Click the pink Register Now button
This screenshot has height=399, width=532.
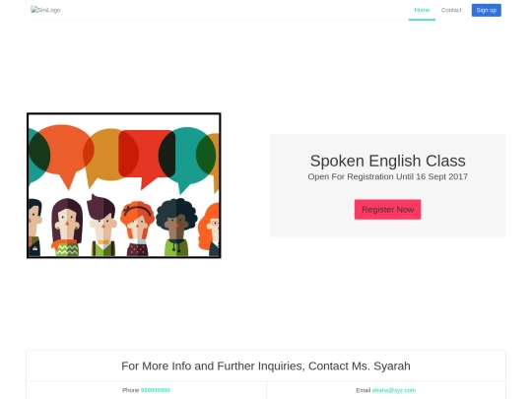(x=387, y=209)
